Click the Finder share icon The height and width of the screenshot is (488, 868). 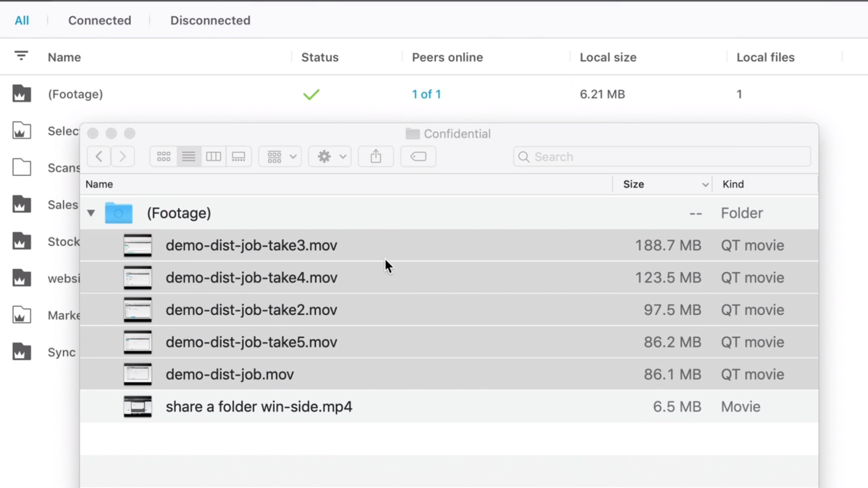[376, 157]
